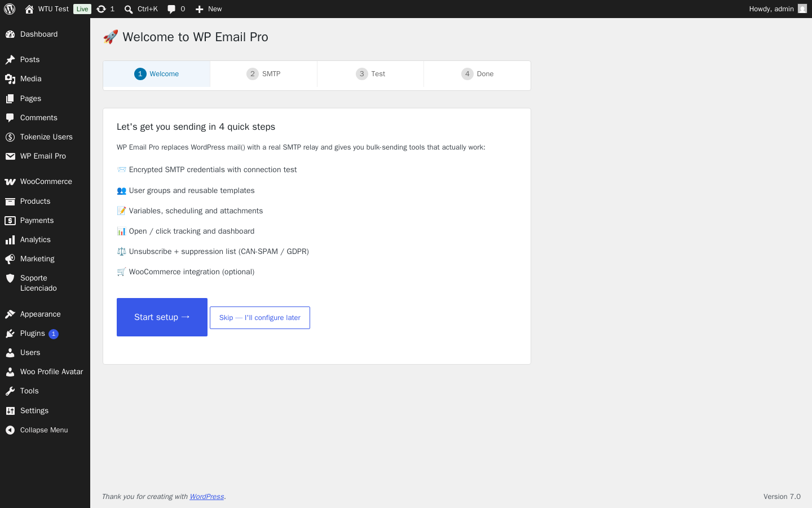Click the Version 7.0 text

[782, 497]
